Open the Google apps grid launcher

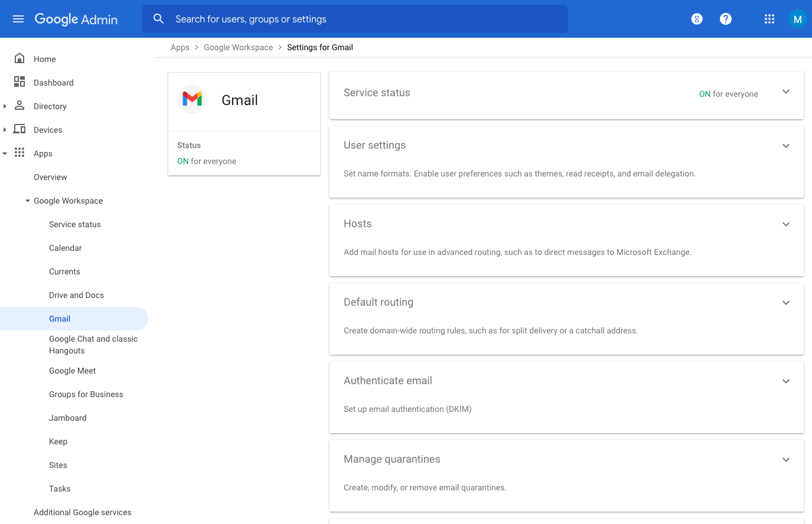point(769,19)
